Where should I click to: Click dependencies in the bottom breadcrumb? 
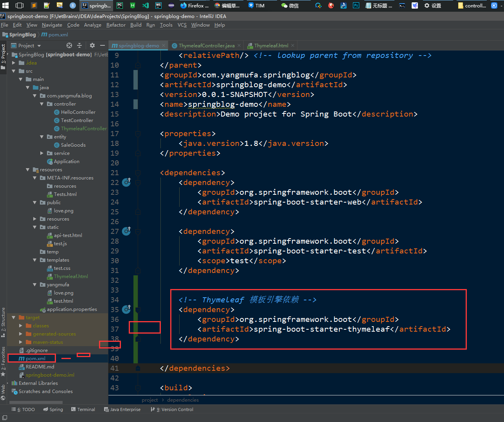click(183, 400)
